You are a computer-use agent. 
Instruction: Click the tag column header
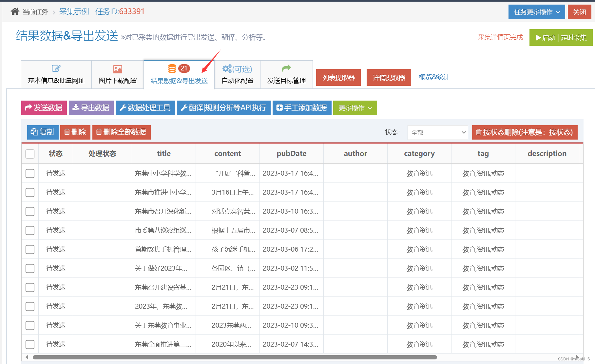[x=483, y=154]
